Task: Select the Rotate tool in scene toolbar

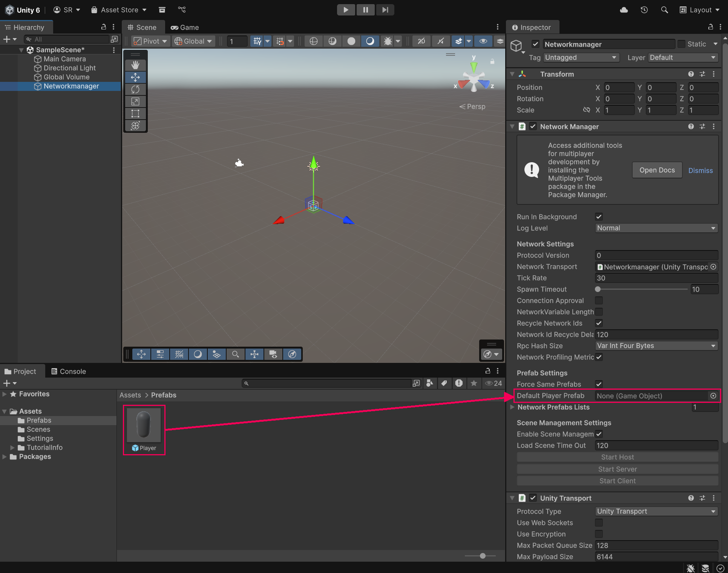Action: 135,89
